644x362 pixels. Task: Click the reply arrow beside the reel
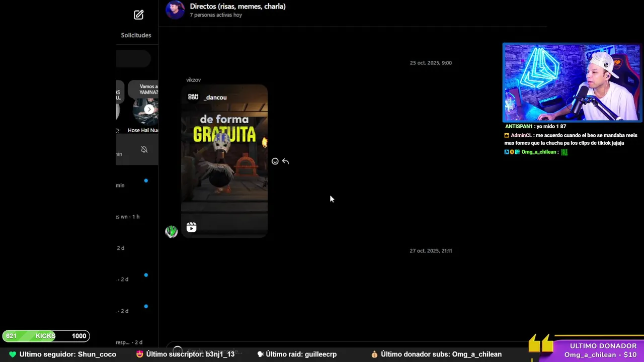click(285, 161)
